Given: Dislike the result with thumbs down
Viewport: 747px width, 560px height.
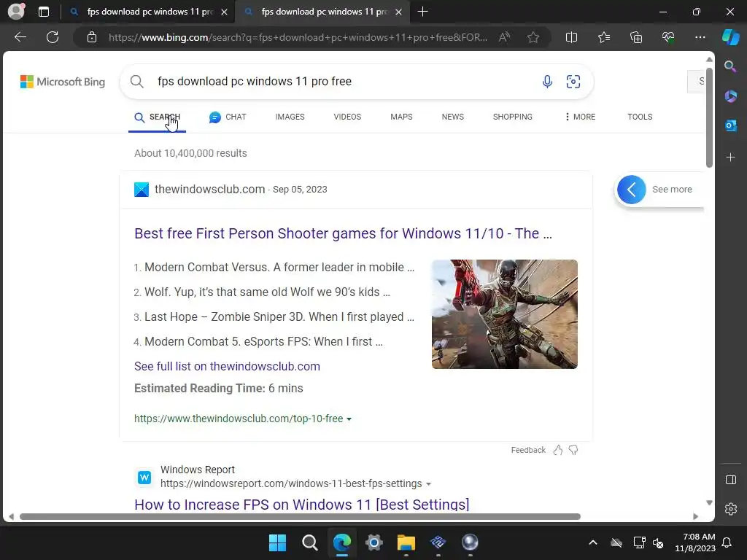Looking at the screenshot, I should point(573,450).
